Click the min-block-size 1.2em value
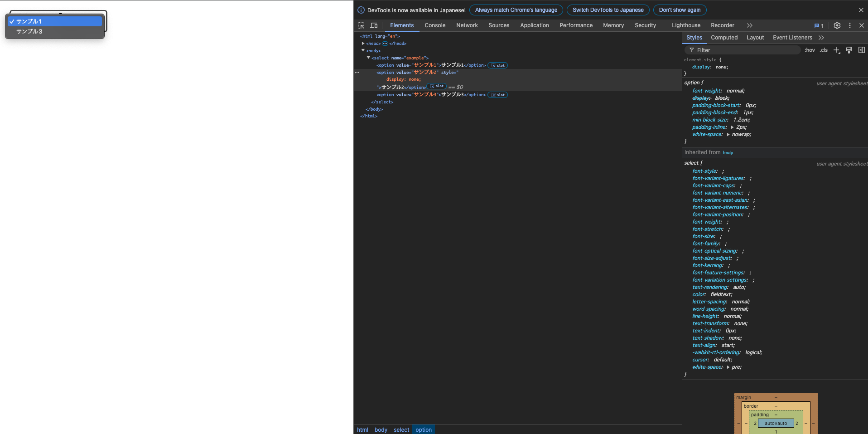This screenshot has height=434, width=868. (741, 120)
